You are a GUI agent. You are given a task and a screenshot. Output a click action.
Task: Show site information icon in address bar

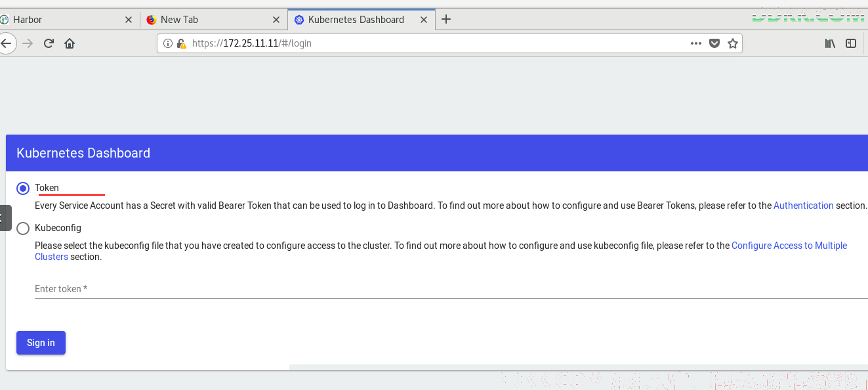[x=167, y=43]
